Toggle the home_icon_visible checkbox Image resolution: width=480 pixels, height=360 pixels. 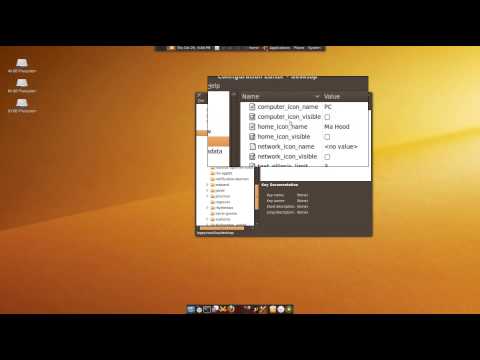click(x=327, y=137)
